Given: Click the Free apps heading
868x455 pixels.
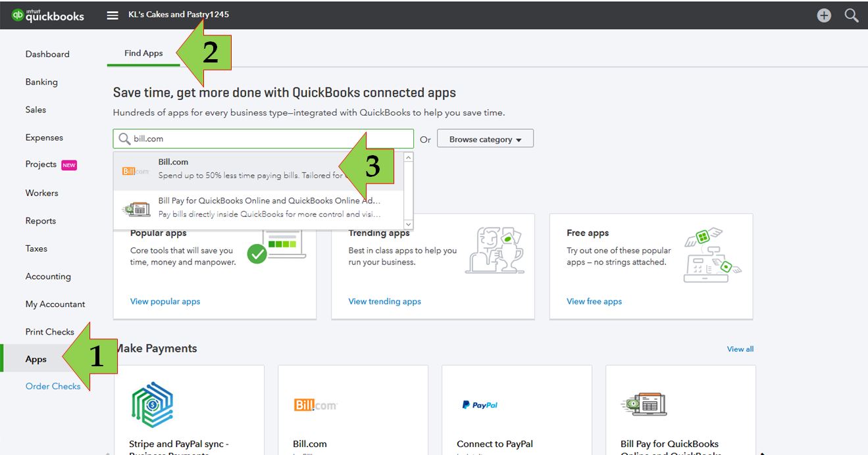Looking at the screenshot, I should point(588,233).
